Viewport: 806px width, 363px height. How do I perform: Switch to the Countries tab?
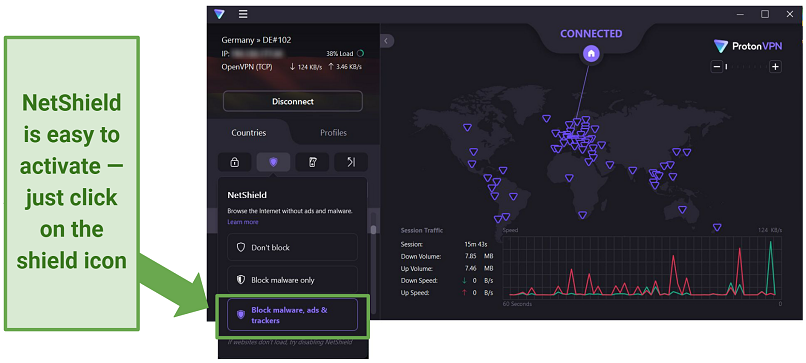249,133
